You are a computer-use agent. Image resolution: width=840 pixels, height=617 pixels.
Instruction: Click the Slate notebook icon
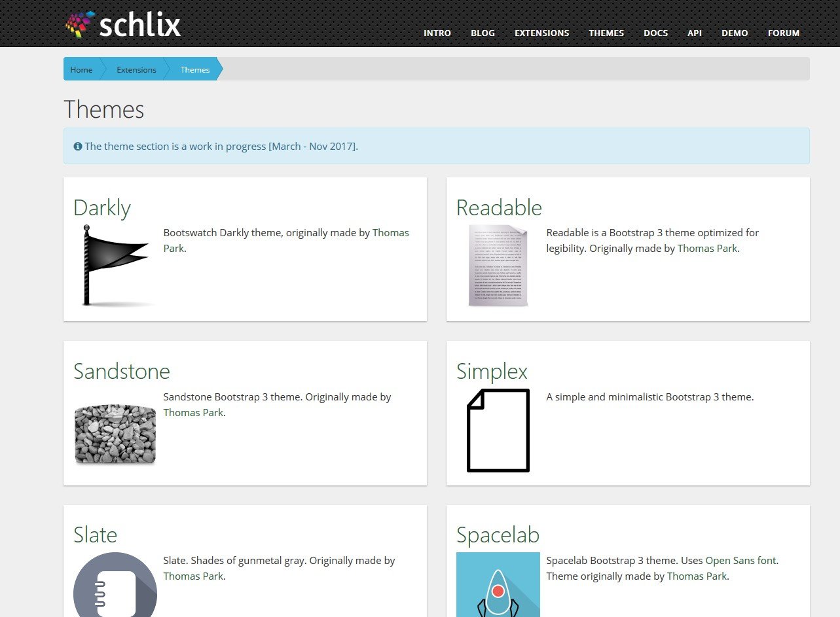coord(115,584)
